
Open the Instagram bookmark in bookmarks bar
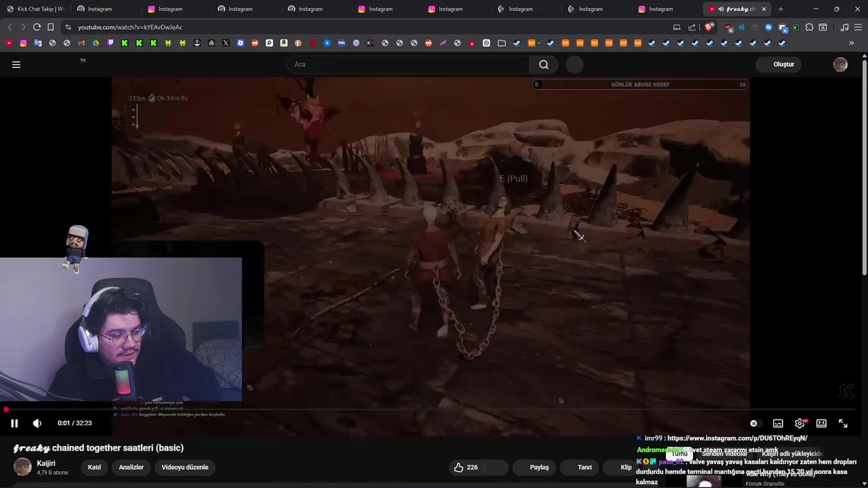click(23, 43)
